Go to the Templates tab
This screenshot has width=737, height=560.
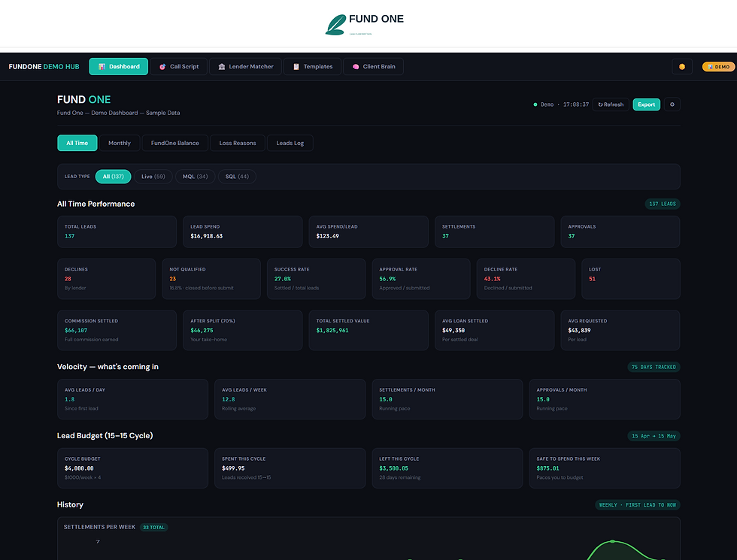[x=313, y=67]
